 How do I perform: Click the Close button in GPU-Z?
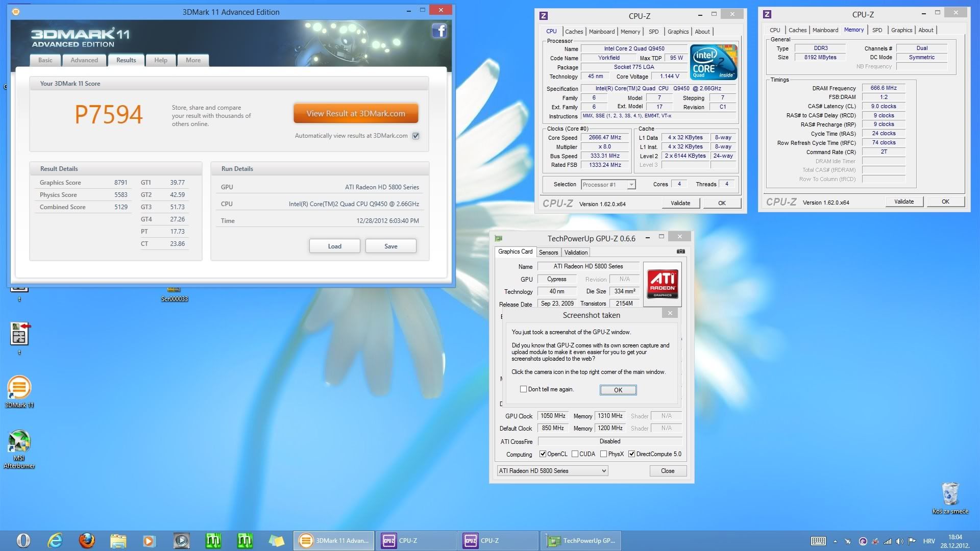coord(668,471)
